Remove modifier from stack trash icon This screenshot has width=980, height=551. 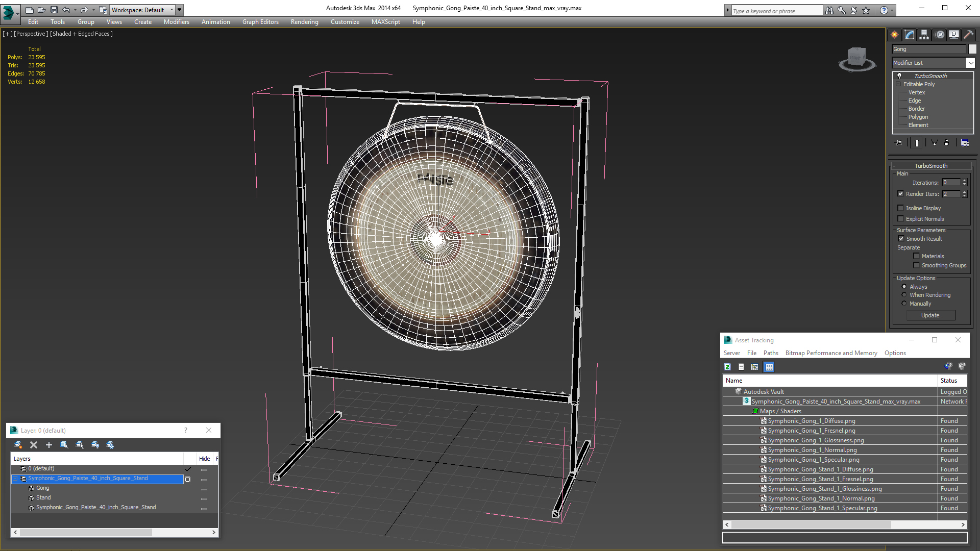coord(946,143)
